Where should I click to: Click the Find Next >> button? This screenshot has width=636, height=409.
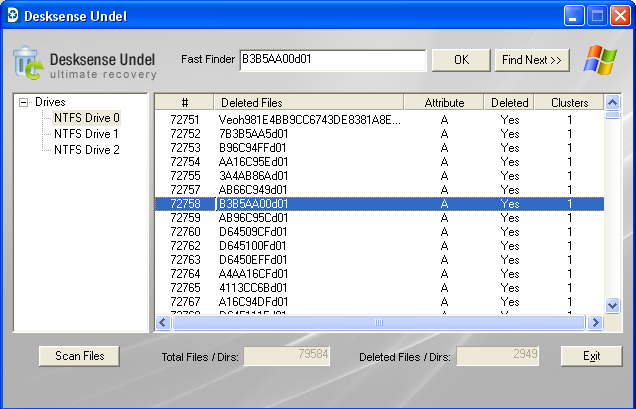532,60
